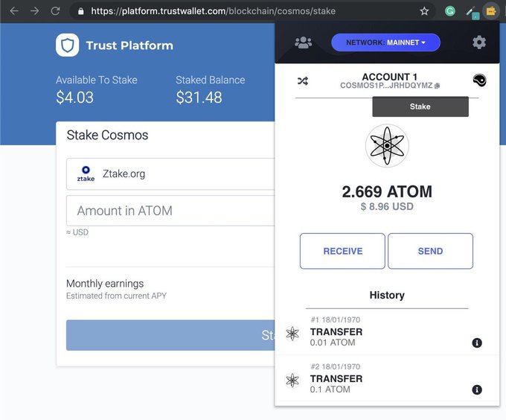Click the History heading
Viewport: 506px width, 420px height.
pyautogui.click(x=387, y=295)
